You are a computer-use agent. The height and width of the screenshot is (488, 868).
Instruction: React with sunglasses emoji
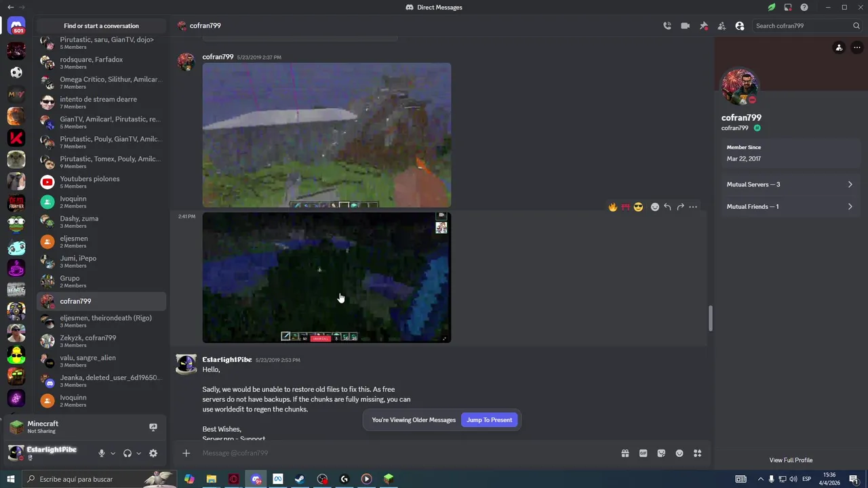638,207
